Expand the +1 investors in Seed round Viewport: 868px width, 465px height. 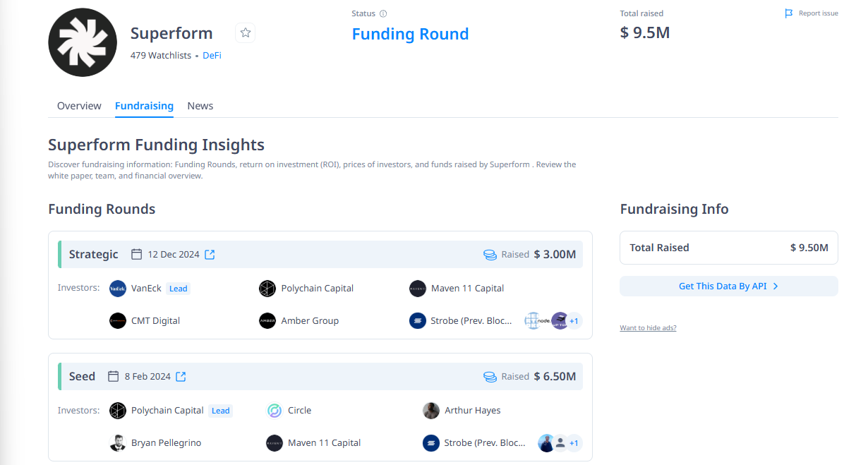[574, 443]
